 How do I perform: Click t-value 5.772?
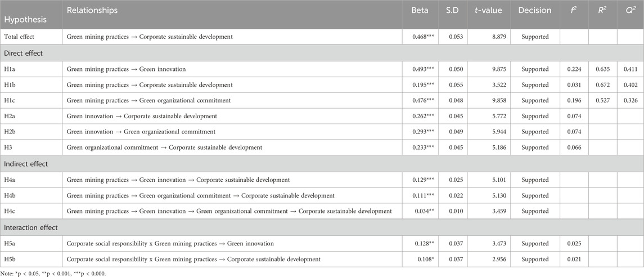click(x=498, y=117)
